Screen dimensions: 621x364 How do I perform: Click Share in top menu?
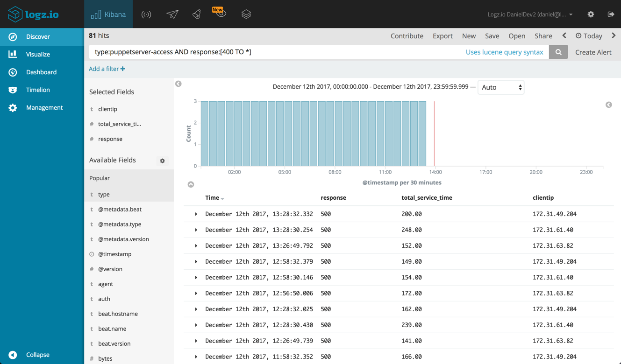(x=543, y=36)
